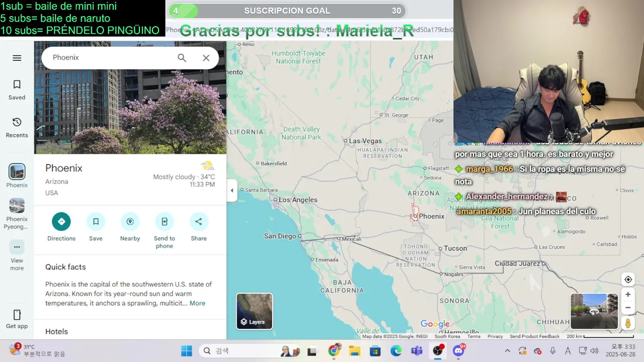Screen dimensions: 644x362
Task: Click the taskbar search box
Action: tap(249, 351)
